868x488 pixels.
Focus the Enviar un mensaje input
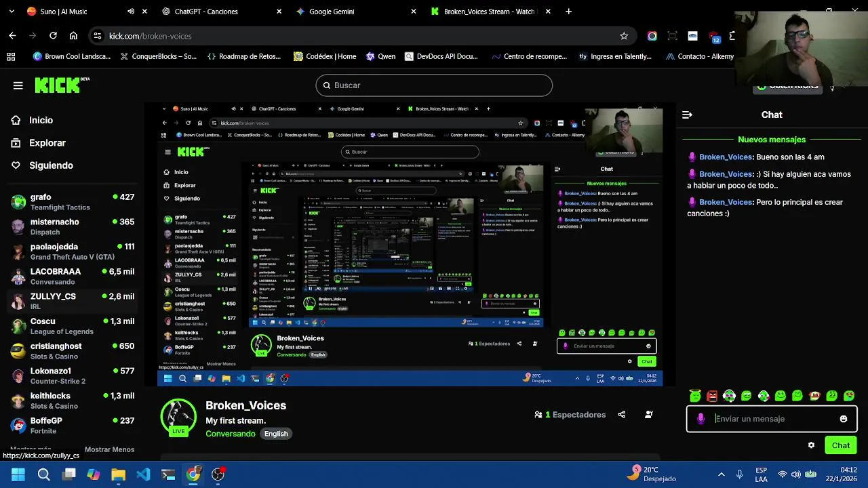click(x=772, y=419)
